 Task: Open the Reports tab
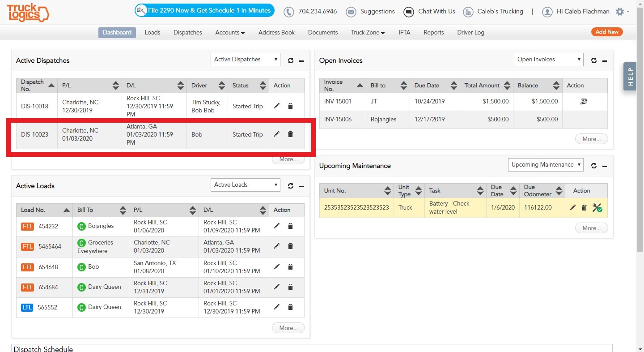434,32
